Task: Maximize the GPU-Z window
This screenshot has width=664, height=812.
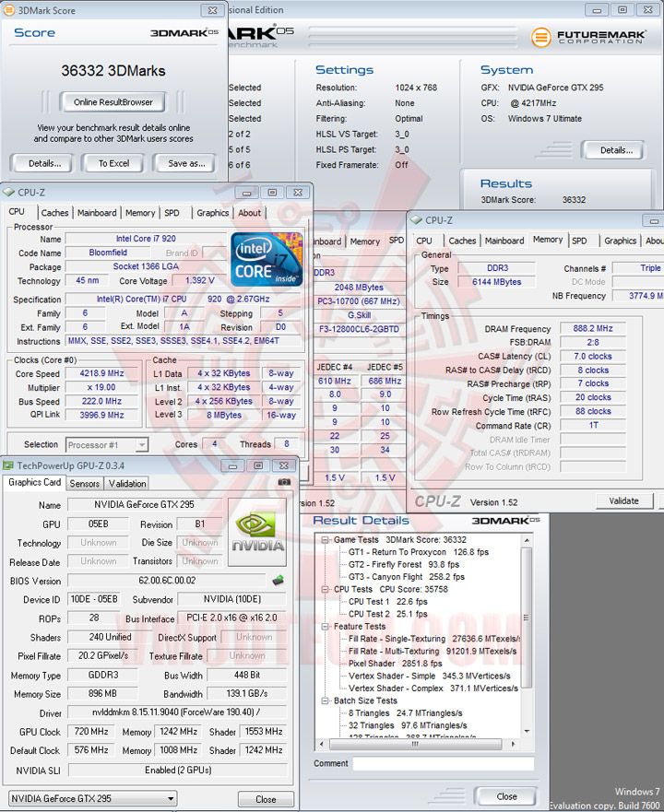Action: coord(258,466)
